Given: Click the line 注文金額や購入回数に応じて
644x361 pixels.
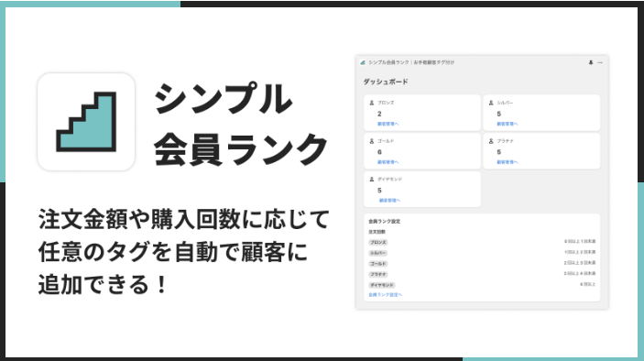Looking at the screenshot, I should click(184, 219).
